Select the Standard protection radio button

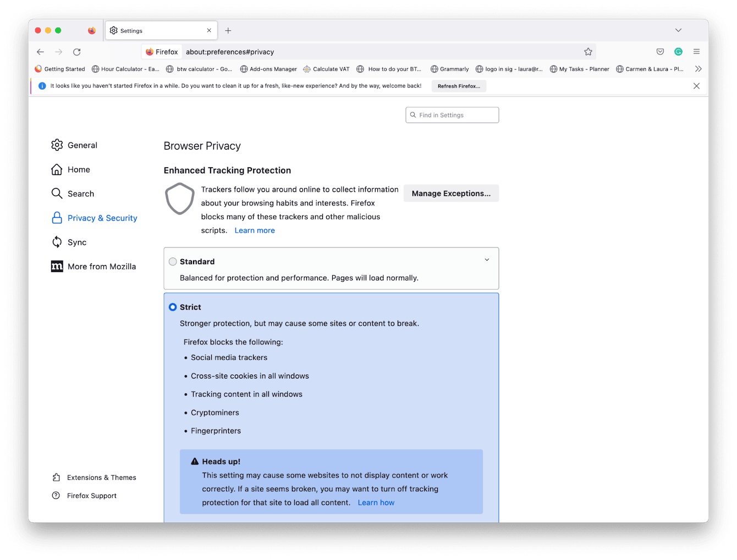coord(173,261)
